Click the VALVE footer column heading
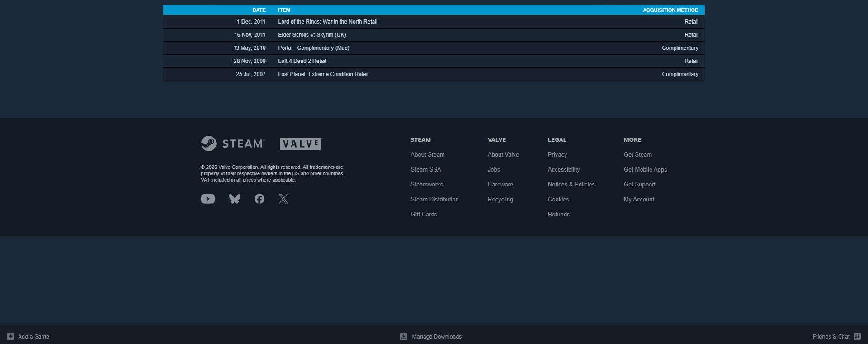Screen dimensions: 868x344 (x=496, y=140)
